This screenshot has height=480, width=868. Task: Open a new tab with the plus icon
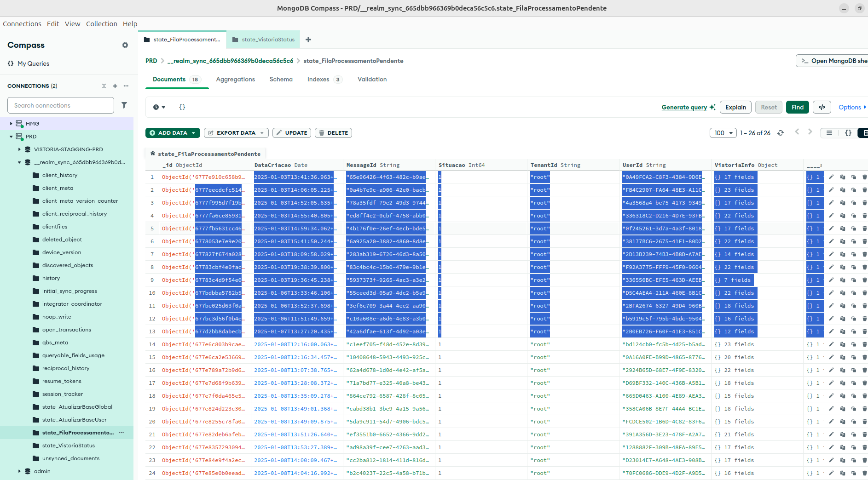tap(308, 40)
